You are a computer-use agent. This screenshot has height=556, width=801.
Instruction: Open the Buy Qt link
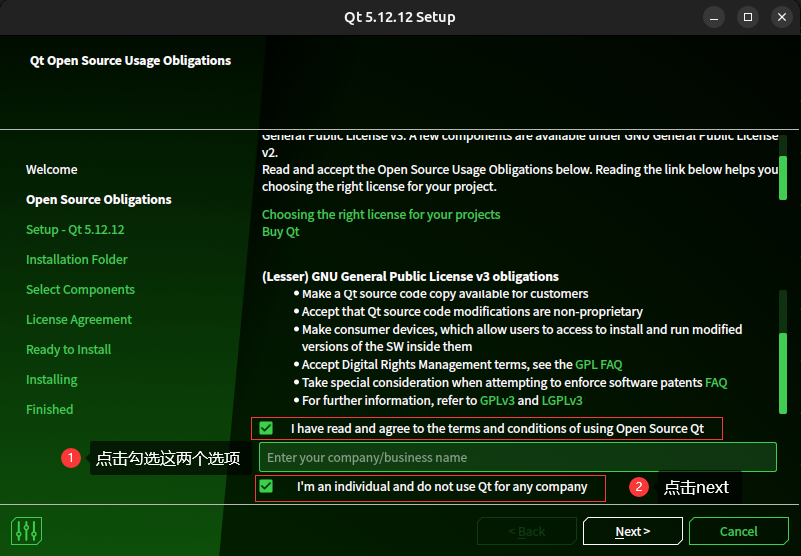[280, 231]
